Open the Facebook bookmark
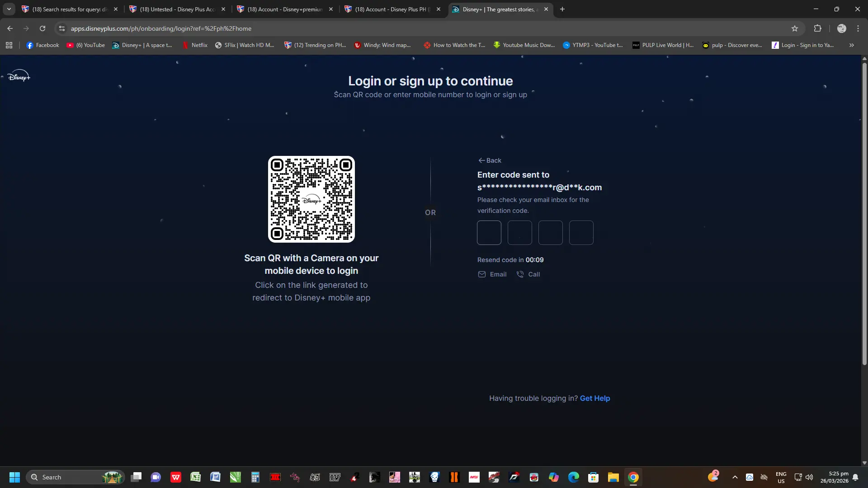Screen dimensions: 868x488 [42, 45]
